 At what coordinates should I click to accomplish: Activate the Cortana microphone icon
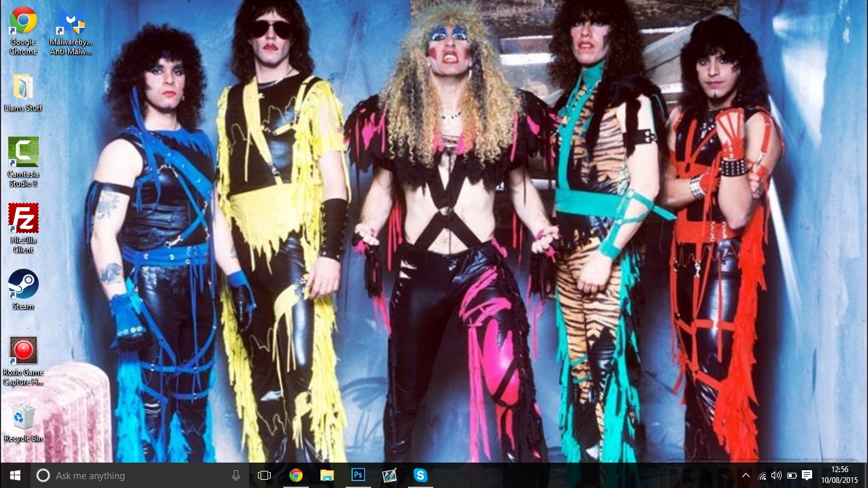coord(236,475)
